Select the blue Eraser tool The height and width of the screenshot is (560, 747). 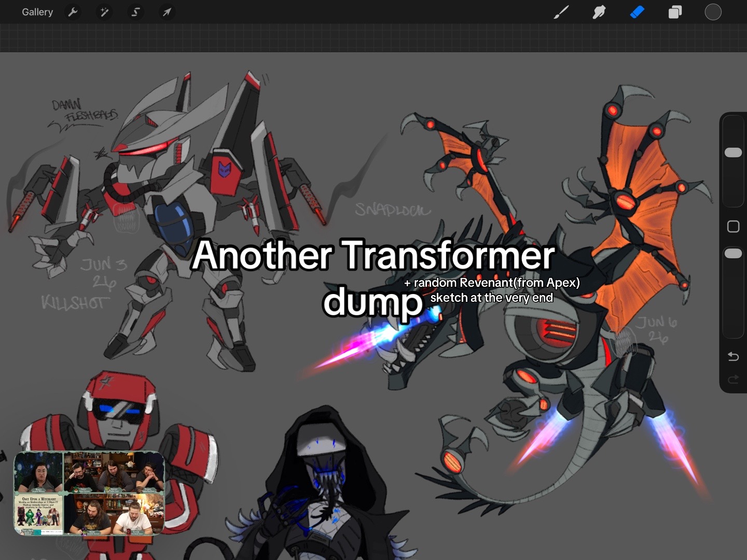[637, 12]
